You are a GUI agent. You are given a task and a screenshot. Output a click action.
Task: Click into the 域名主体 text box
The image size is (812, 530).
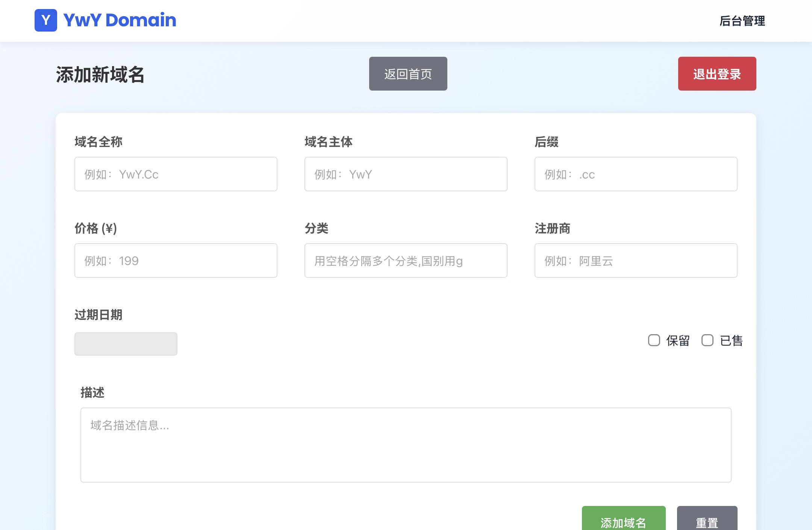pyautogui.click(x=406, y=174)
